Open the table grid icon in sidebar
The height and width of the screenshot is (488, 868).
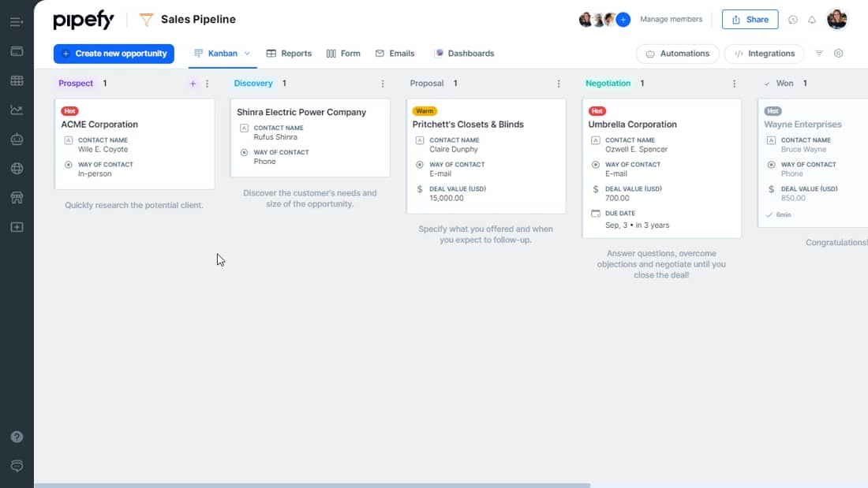coord(17,80)
